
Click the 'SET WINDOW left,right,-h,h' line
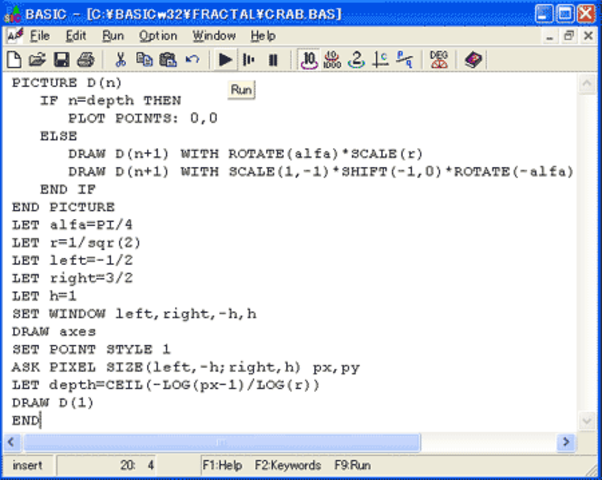tap(134, 314)
